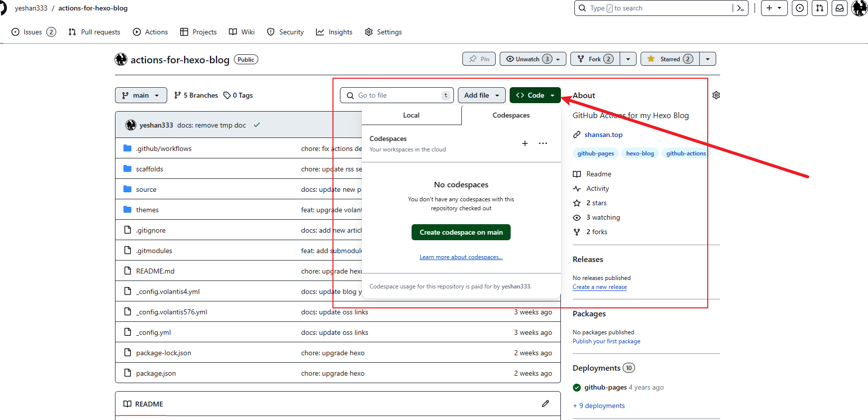Viewport: 868px width, 420px height.
Task: Select the hexo-blog topic tag
Action: pyautogui.click(x=640, y=153)
